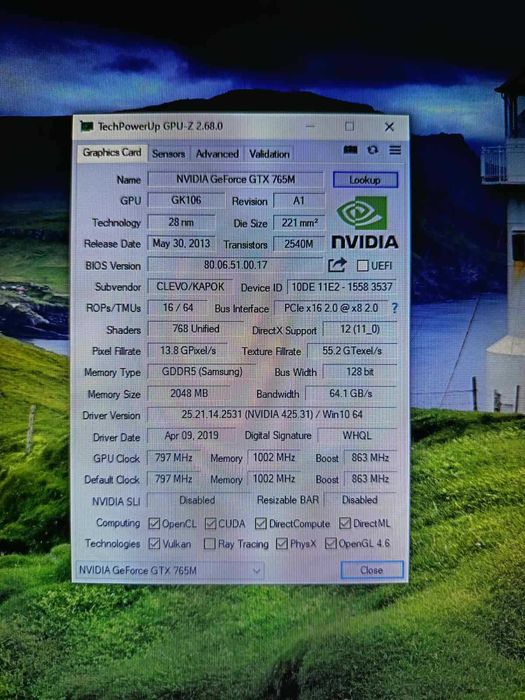The height and width of the screenshot is (700, 525).
Task: Minimize the GPU-Z window
Action: [x=310, y=126]
